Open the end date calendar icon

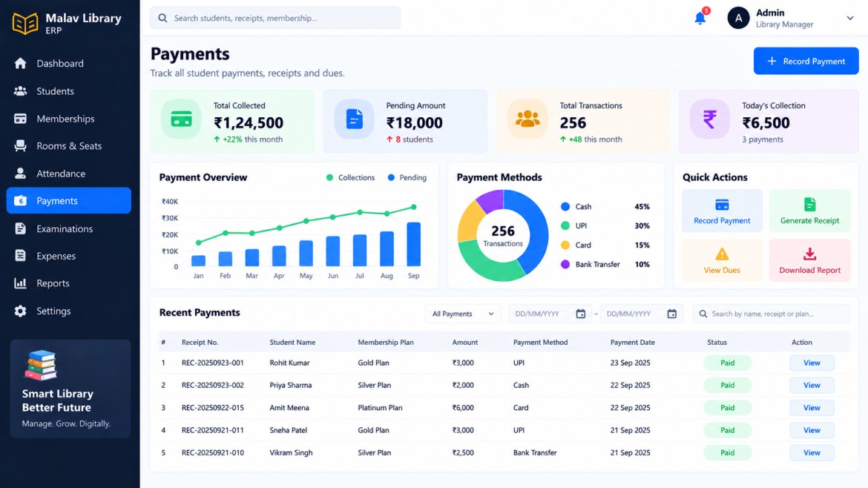[671, 314]
